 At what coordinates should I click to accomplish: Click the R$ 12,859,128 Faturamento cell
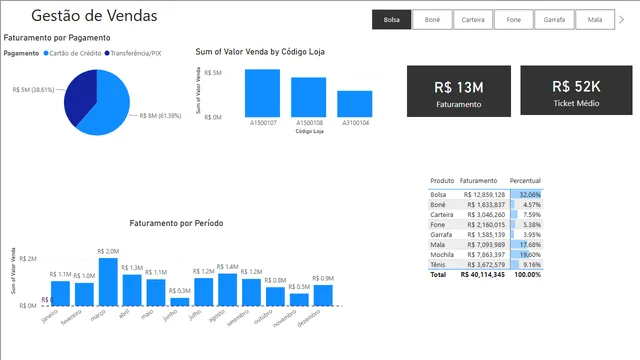484,195
